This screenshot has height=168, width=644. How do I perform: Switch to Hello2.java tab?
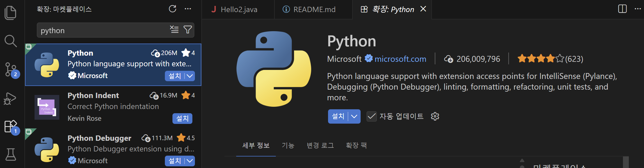[x=238, y=10]
